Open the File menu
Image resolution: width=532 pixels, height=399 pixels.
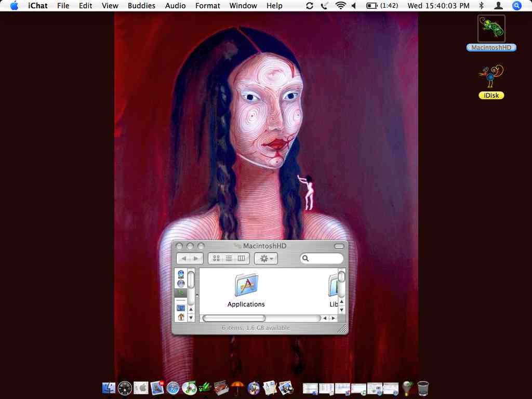[63, 6]
